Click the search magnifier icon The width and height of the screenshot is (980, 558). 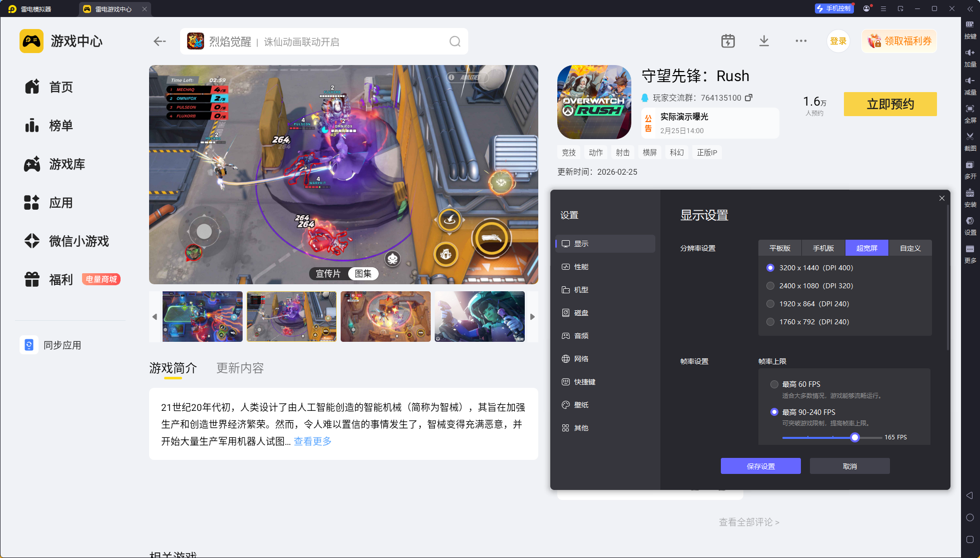[x=455, y=42]
